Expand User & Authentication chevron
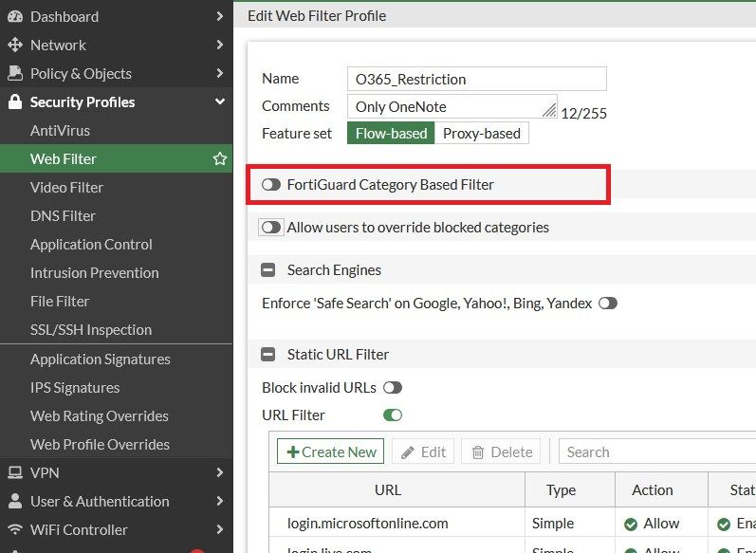Screen dimensions: 756x553 (x=220, y=501)
